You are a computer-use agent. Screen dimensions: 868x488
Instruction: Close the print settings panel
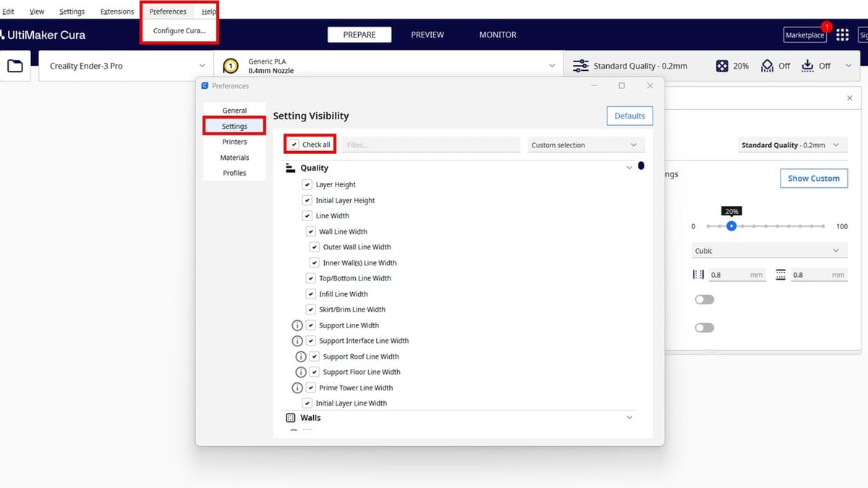click(x=849, y=98)
